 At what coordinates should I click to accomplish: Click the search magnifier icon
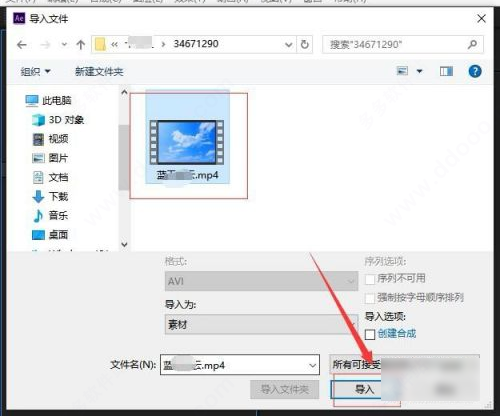point(472,44)
